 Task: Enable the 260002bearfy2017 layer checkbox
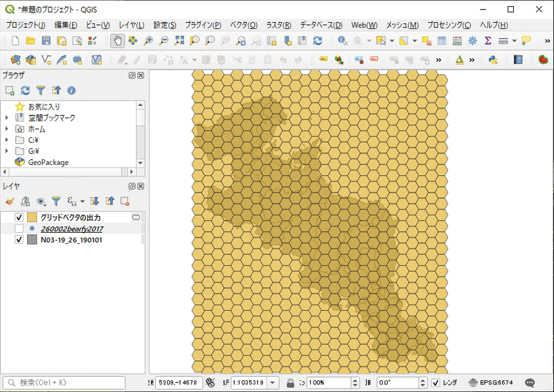tap(19, 229)
